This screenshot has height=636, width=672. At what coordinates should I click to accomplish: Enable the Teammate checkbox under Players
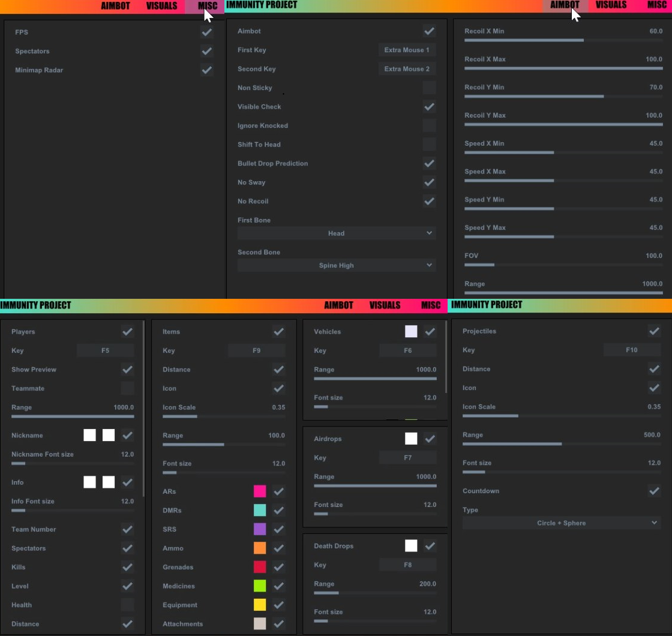127,389
